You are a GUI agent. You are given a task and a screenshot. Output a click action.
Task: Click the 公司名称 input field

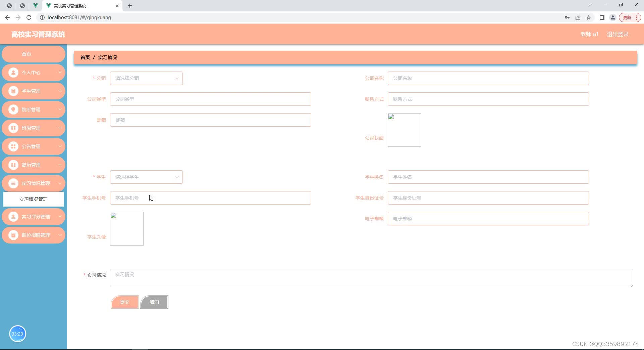488,78
